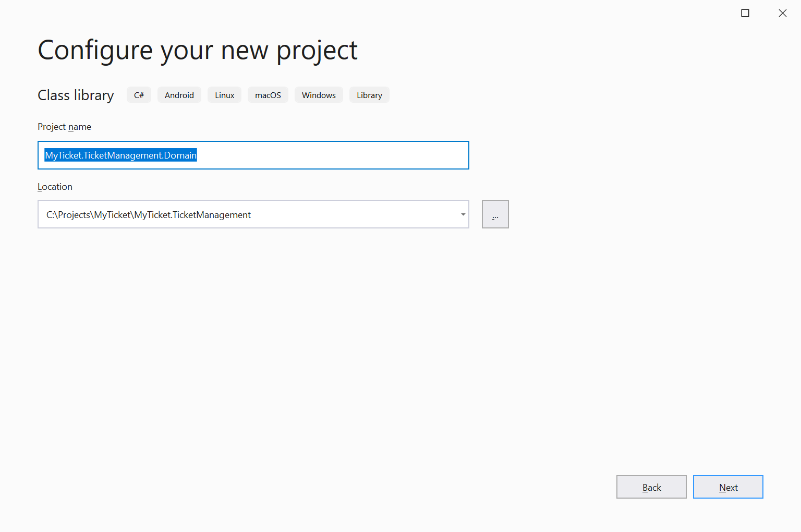Screen dimensions: 801x532
Task: Go Back to the previous step
Action: [x=651, y=487]
